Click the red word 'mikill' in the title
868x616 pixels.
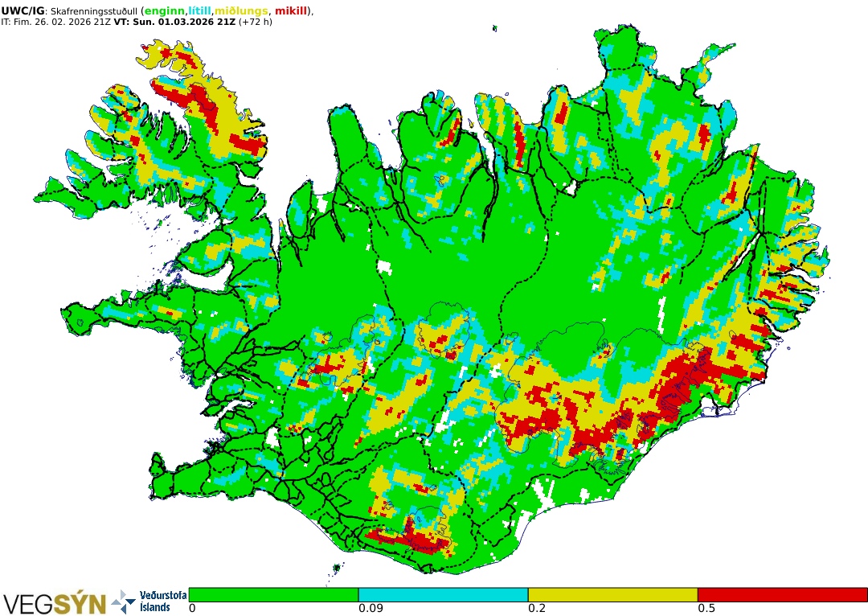291,11
